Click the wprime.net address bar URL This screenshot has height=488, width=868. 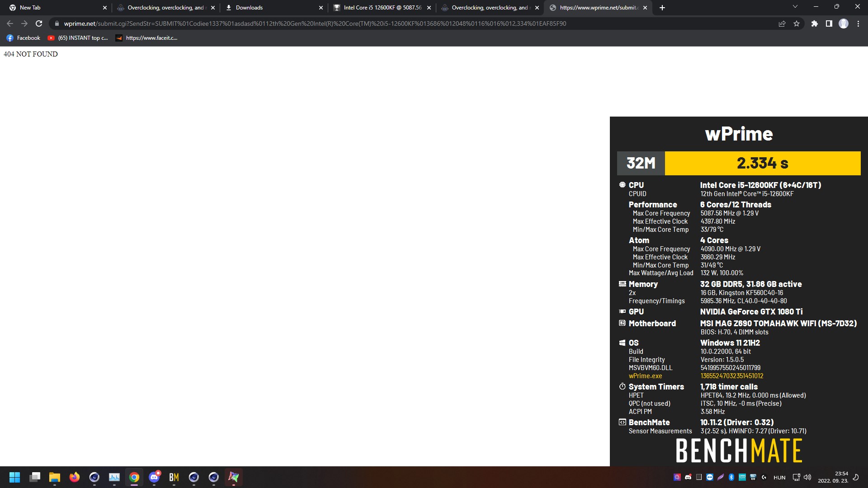(x=315, y=23)
